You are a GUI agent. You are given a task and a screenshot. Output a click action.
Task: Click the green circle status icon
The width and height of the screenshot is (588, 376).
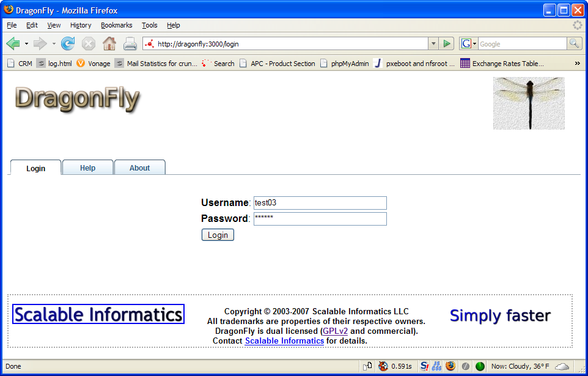click(x=480, y=366)
